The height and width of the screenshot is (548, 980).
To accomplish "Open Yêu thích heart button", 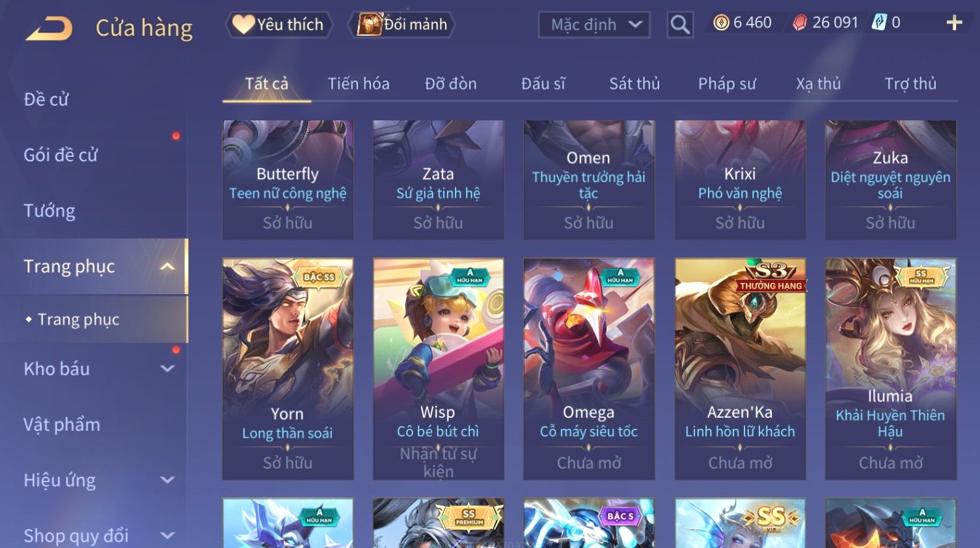I will pyautogui.click(x=279, y=25).
